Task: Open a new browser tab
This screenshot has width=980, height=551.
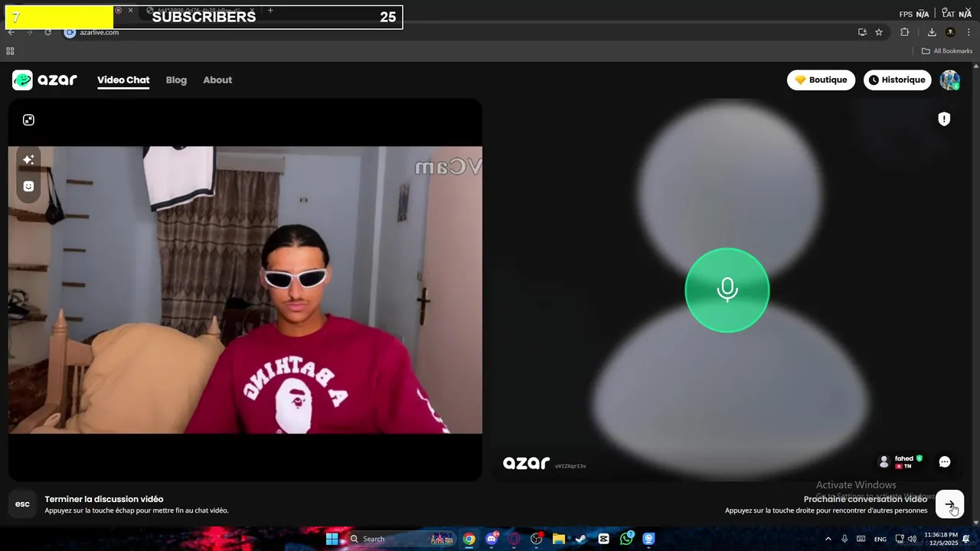Action: click(x=270, y=11)
